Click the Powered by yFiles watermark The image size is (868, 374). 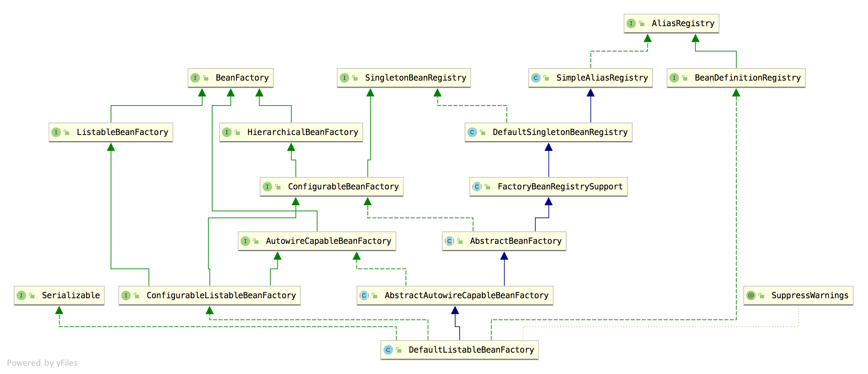[42, 363]
